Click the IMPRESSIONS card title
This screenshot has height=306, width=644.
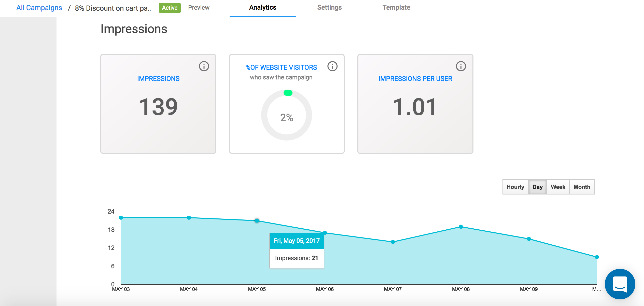(x=158, y=79)
